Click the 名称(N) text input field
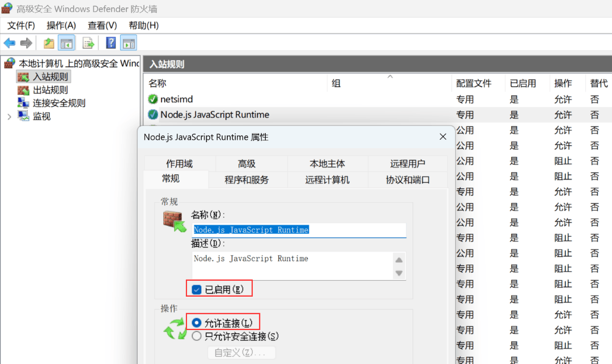 click(299, 229)
